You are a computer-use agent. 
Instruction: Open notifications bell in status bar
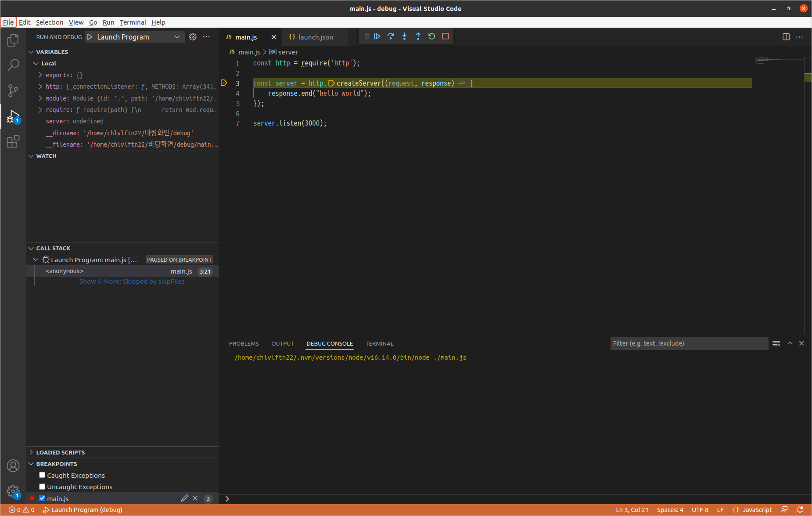(800, 510)
